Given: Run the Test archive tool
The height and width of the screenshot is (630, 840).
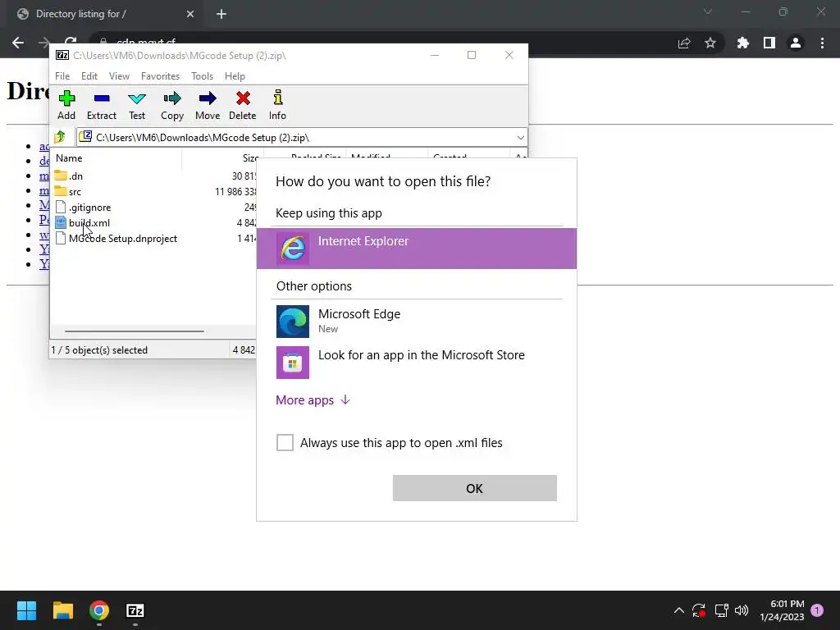Looking at the screenshot, I should tap(137, 105).
